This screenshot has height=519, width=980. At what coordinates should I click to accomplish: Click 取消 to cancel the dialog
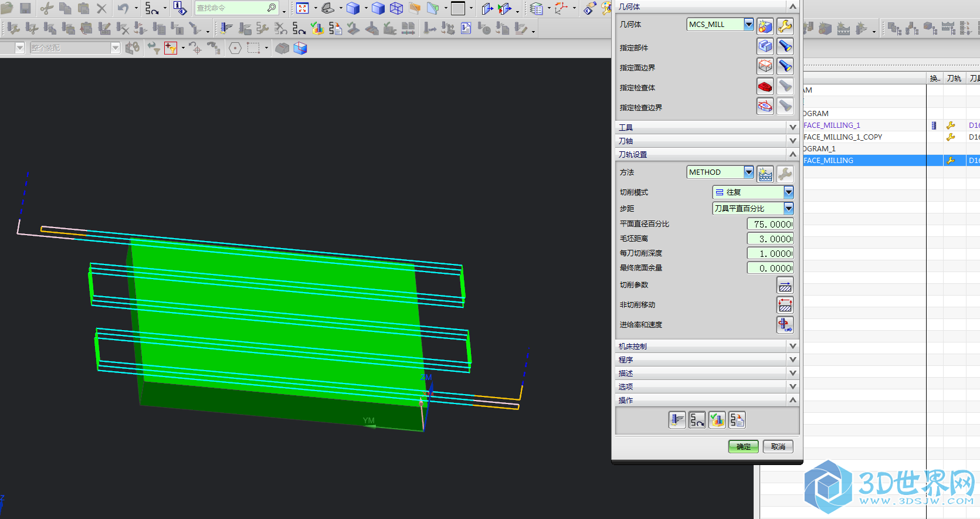778,446
